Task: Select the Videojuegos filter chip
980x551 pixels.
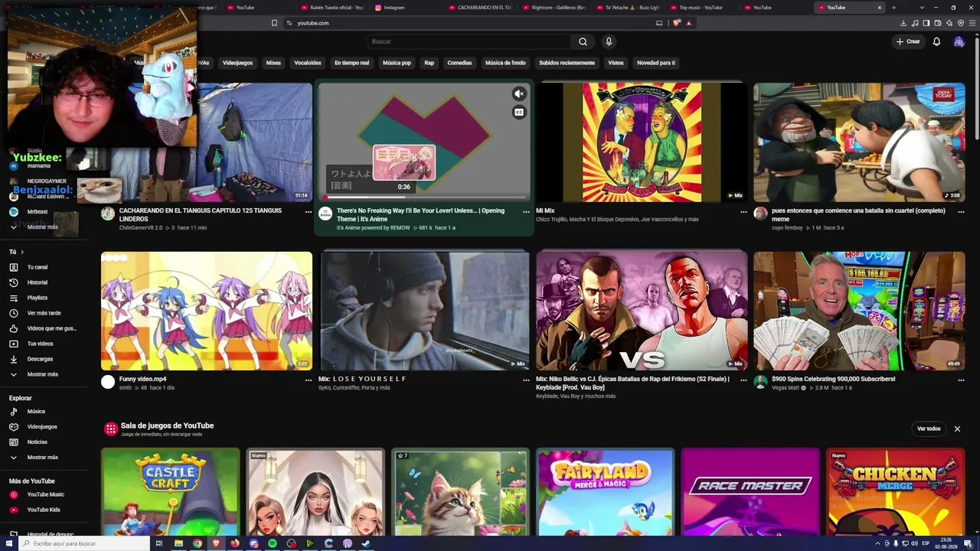Action: [x=237, y=63]
